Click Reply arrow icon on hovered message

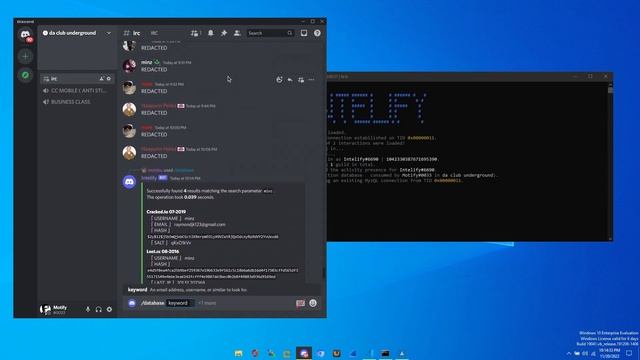coord(290,80)
